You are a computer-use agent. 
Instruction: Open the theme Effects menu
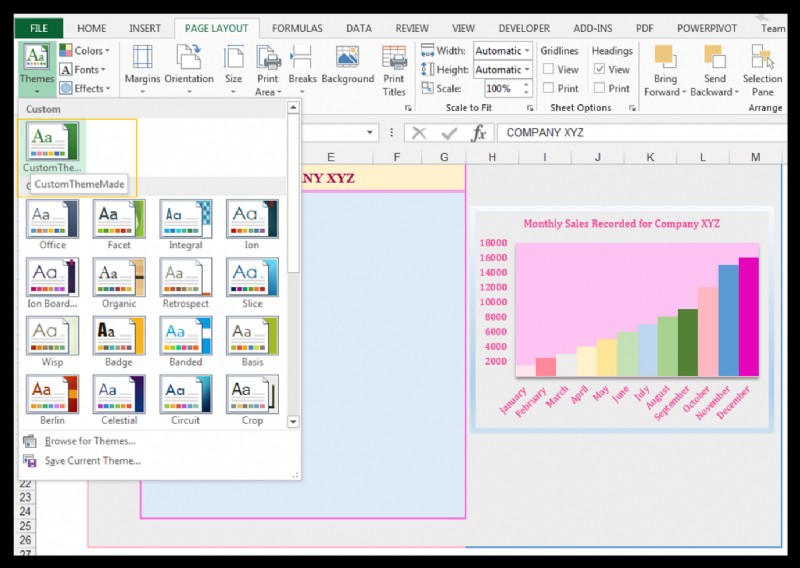point(85,88)
